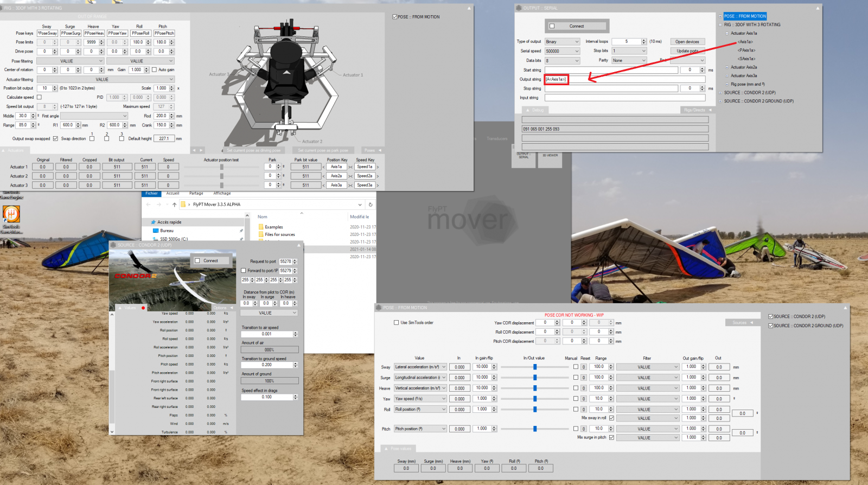Uncheck Output swap swapped

point(55,138)
